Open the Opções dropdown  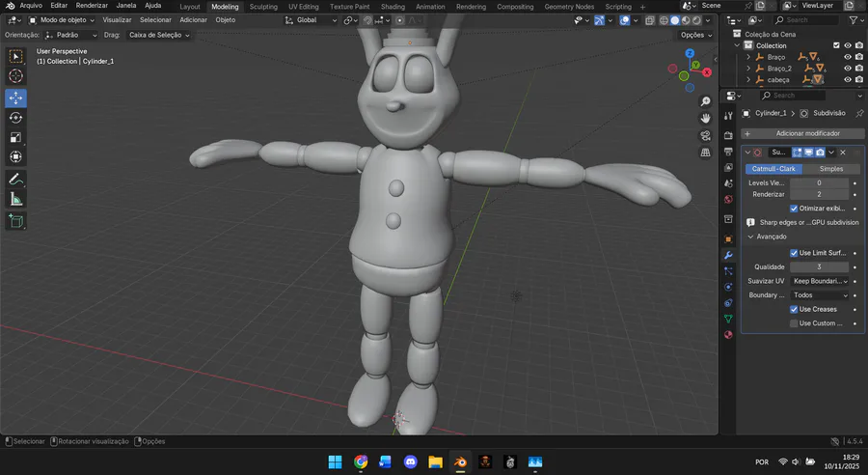pyautogui.click(x=696, y=35)
